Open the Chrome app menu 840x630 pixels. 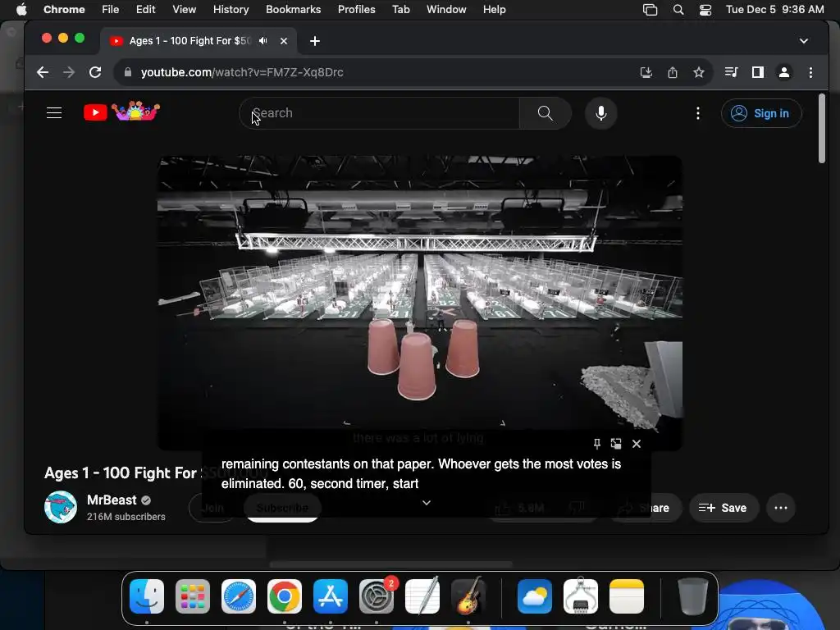pos(64,10)
